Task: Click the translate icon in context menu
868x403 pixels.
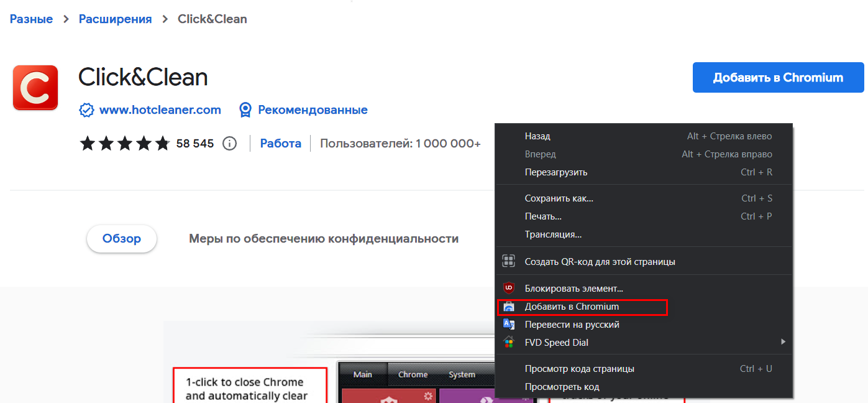Action: pyautogui.click(x=509, y=324)
